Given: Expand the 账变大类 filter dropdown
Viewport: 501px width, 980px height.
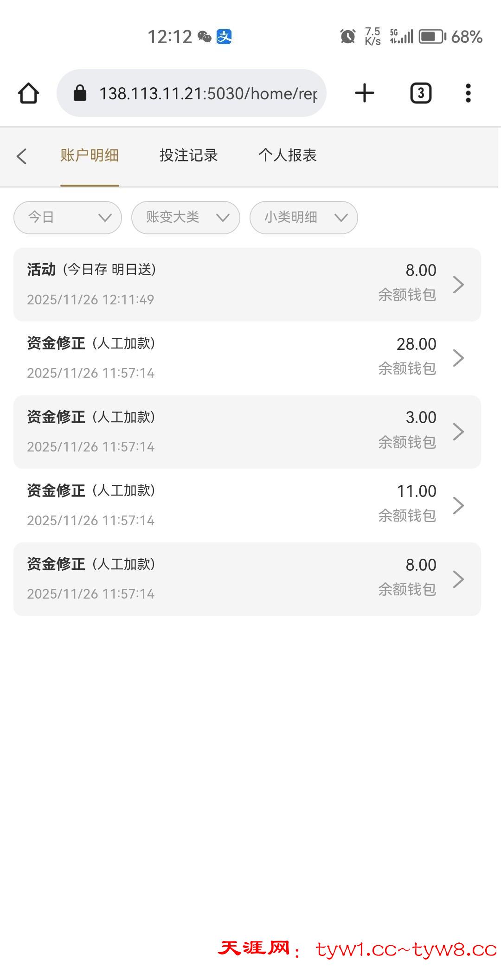Looking at the screenshot, I should 186,217.
